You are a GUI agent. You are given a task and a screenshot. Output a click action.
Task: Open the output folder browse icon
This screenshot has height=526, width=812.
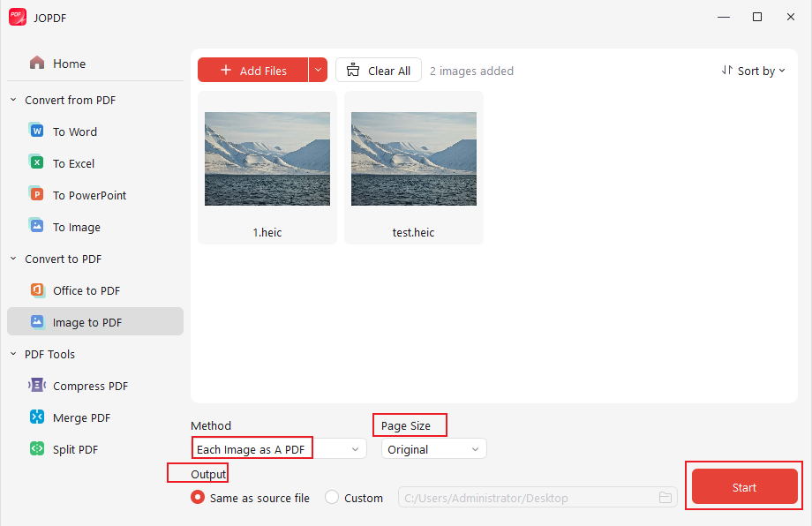click(x=665, y=497)
